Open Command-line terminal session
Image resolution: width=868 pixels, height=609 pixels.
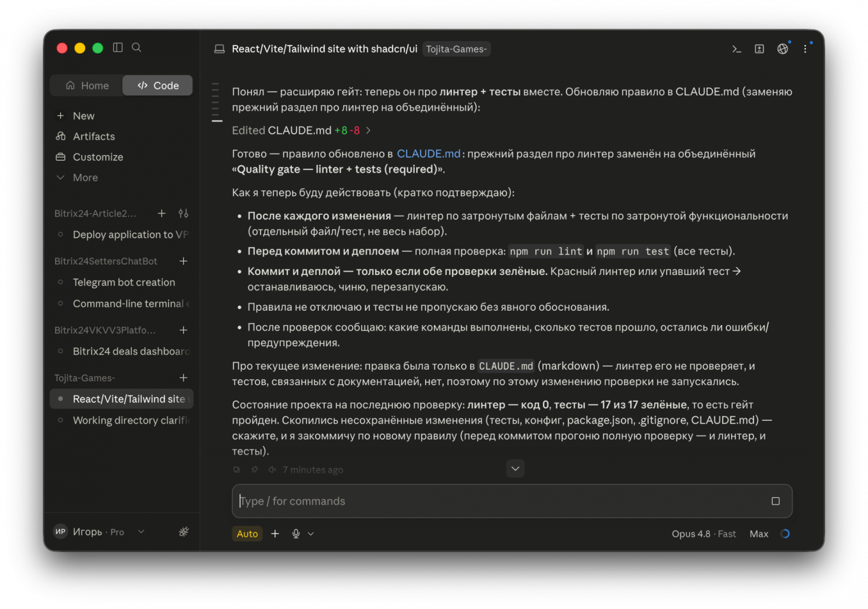click(x=122, y=303)
